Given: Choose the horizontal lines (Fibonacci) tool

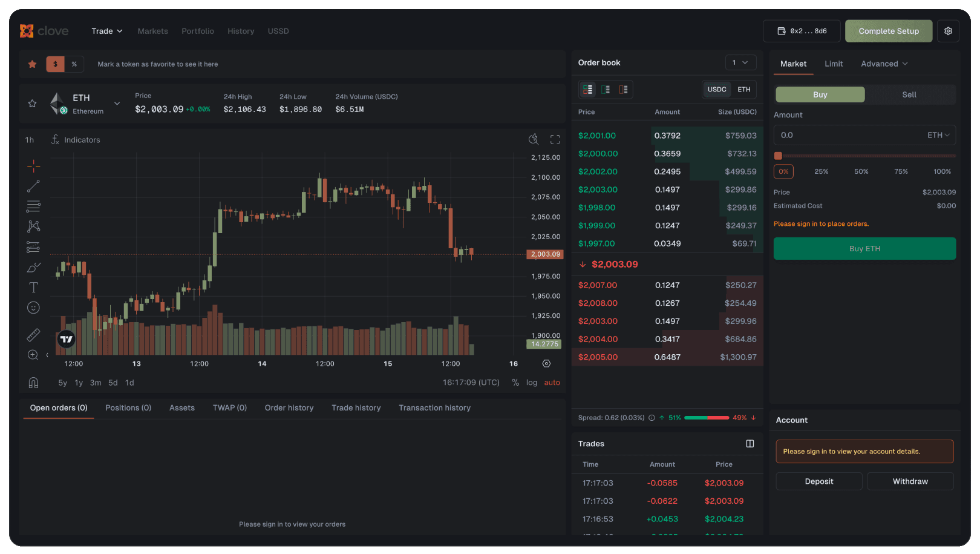Looking at the screenshot, I should point(33,206).
